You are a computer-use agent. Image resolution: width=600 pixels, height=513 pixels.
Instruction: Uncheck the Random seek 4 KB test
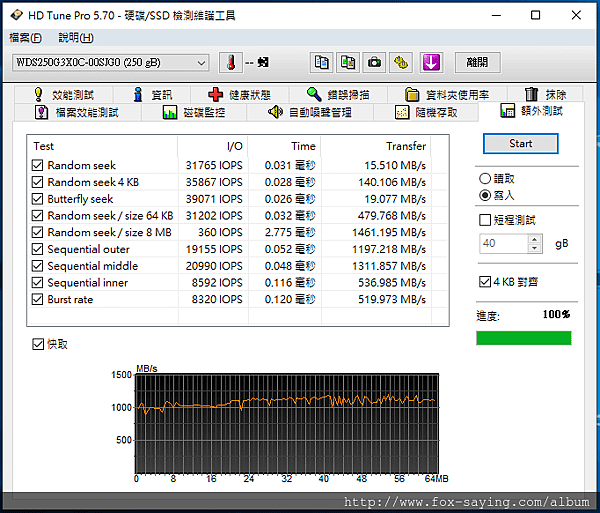[37, 182]
